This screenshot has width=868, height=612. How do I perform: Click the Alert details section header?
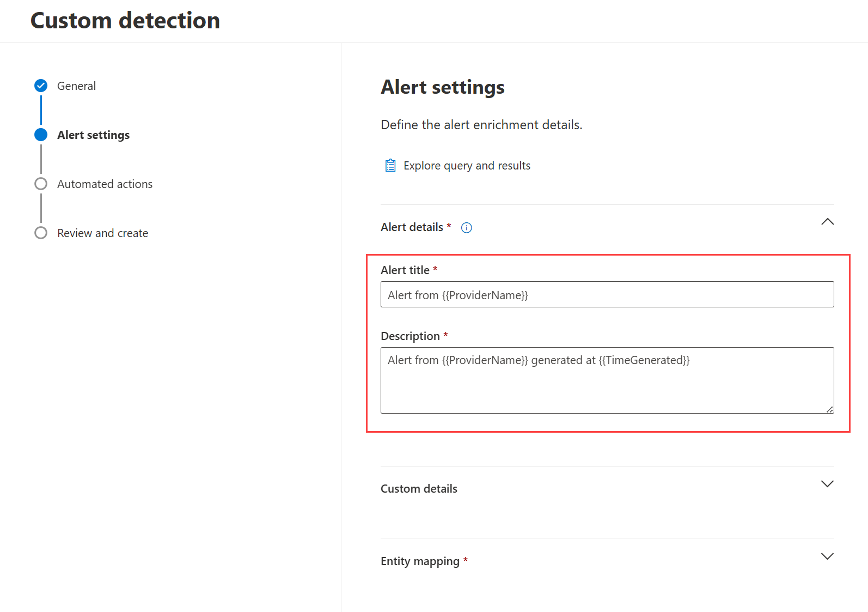coord(412,227)
